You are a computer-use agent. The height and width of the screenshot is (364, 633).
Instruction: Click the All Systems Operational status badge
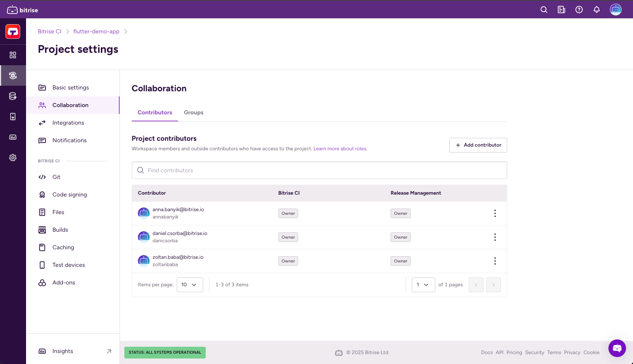pyautogui.click(x=165, y=353)
